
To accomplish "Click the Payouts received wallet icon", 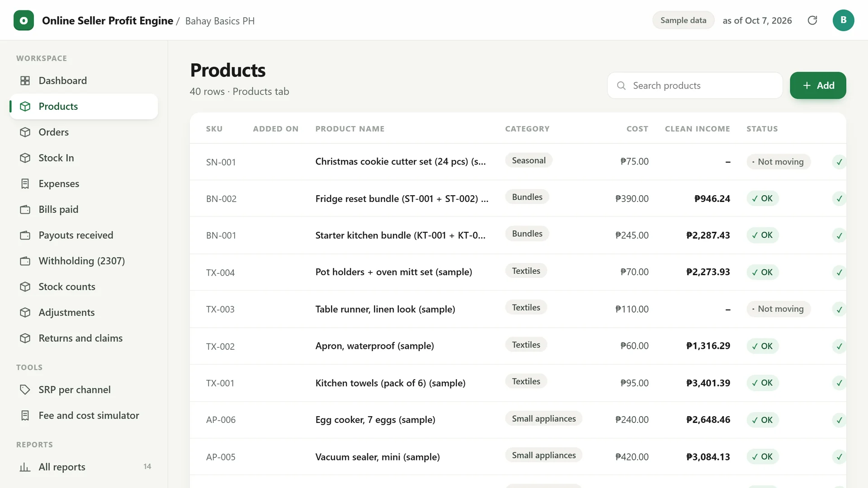I will (x=25, y=235).
